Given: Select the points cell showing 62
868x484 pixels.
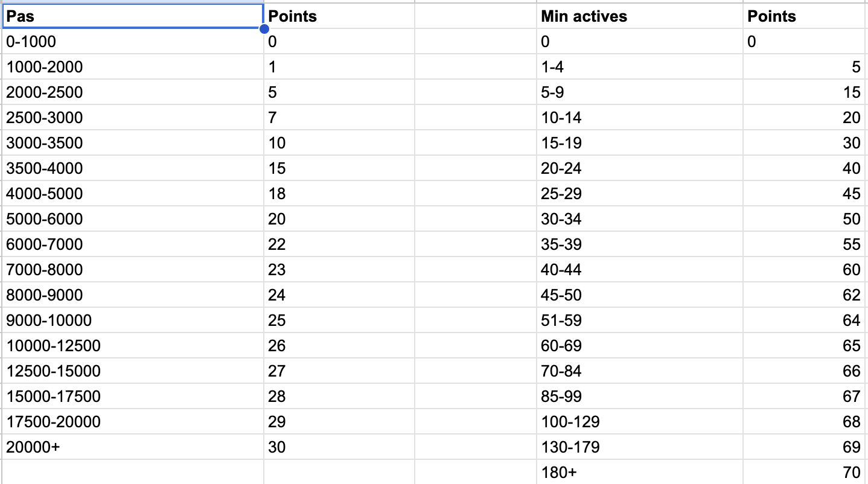Looking at the screenshot, I should pyautogui.click(x=805, y=295).
